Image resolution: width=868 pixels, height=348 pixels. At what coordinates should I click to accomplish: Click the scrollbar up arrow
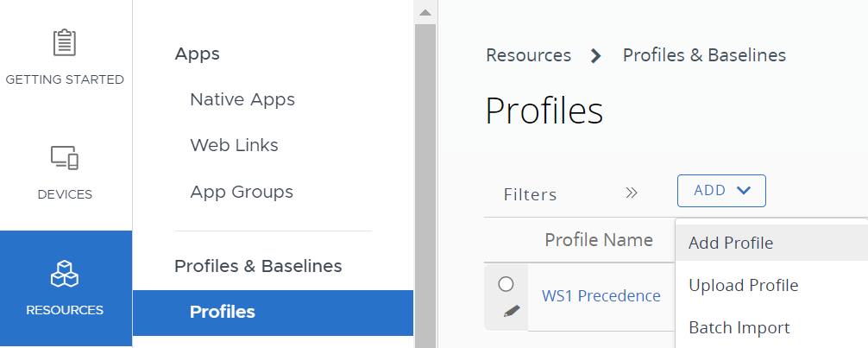click(425, 12)
